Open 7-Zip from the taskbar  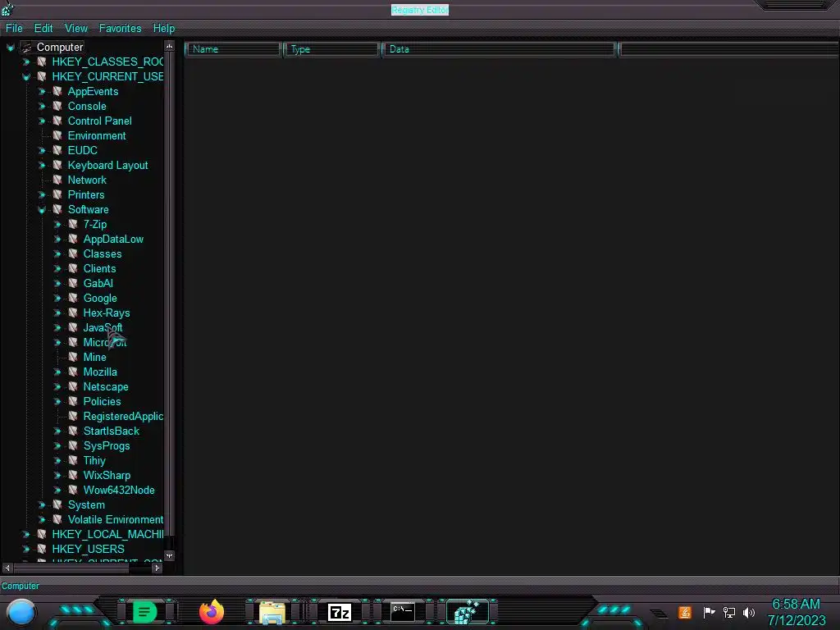tap(339, 612)
